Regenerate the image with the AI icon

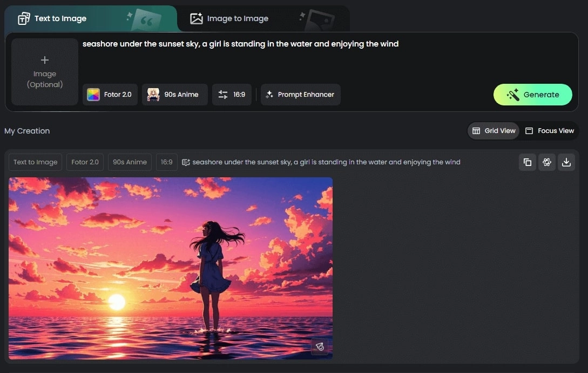pyautogui.click(x=547, y=162)
